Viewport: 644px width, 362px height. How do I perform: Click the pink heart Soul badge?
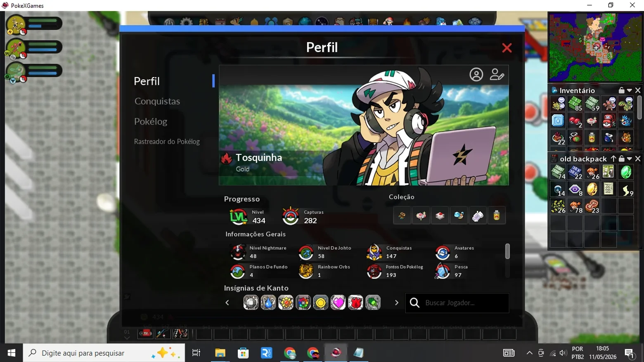[x=338, y=303]
